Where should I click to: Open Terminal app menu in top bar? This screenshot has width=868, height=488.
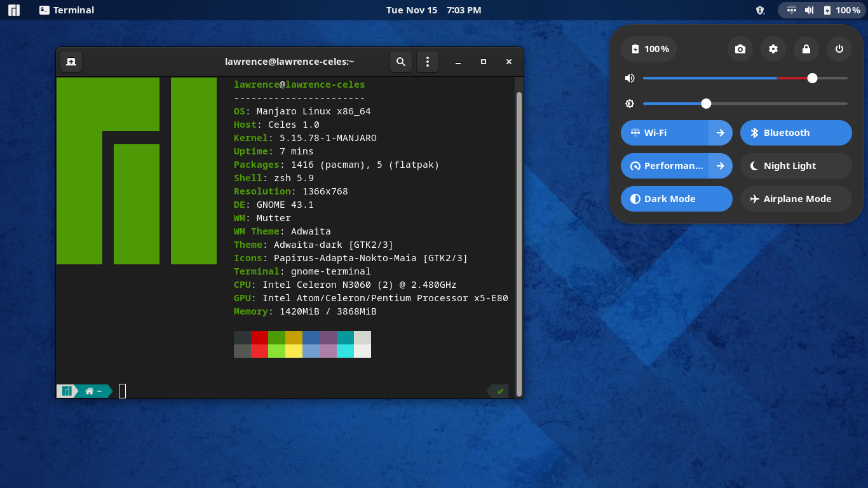tap(67, 10)
